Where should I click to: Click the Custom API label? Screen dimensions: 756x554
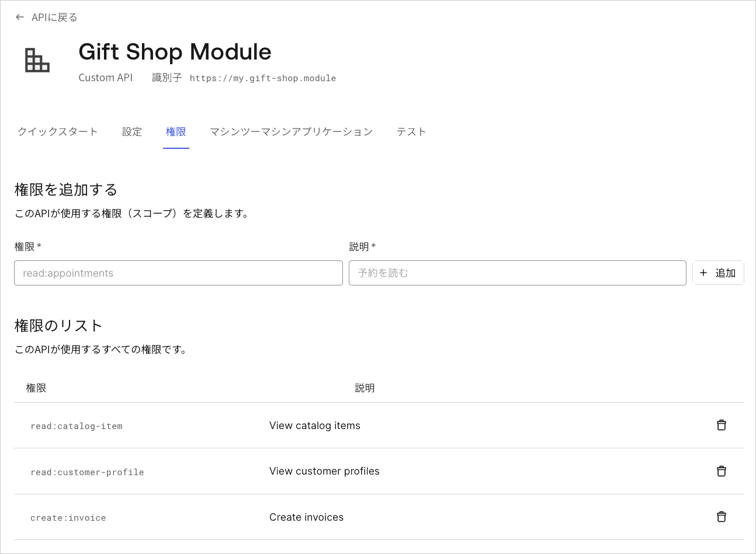[x=106, y=78]
